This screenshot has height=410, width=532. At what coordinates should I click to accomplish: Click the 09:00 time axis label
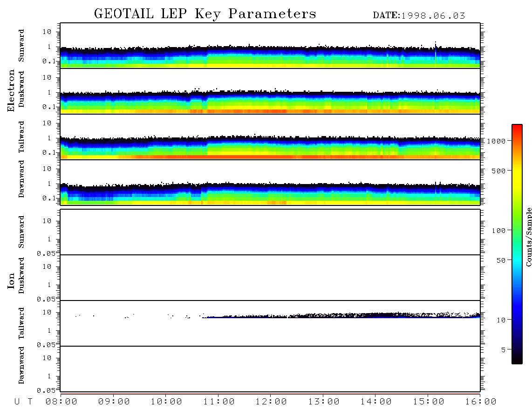point(114,402)
